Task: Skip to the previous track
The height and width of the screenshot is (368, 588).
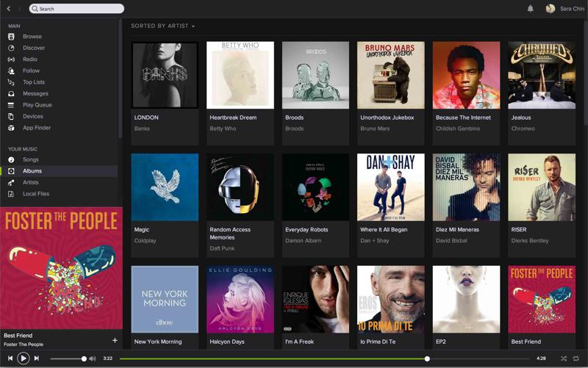Action: [x=10, y=358]
